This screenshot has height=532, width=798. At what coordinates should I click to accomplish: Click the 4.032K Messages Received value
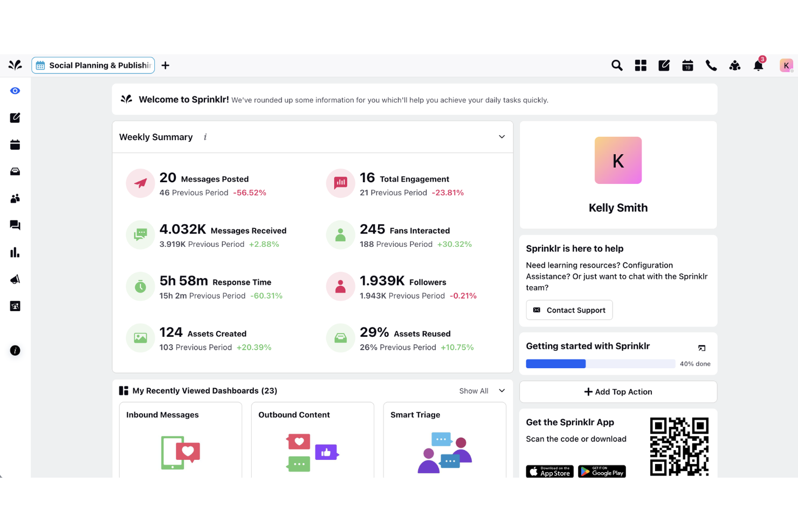[x=183, y=229]
